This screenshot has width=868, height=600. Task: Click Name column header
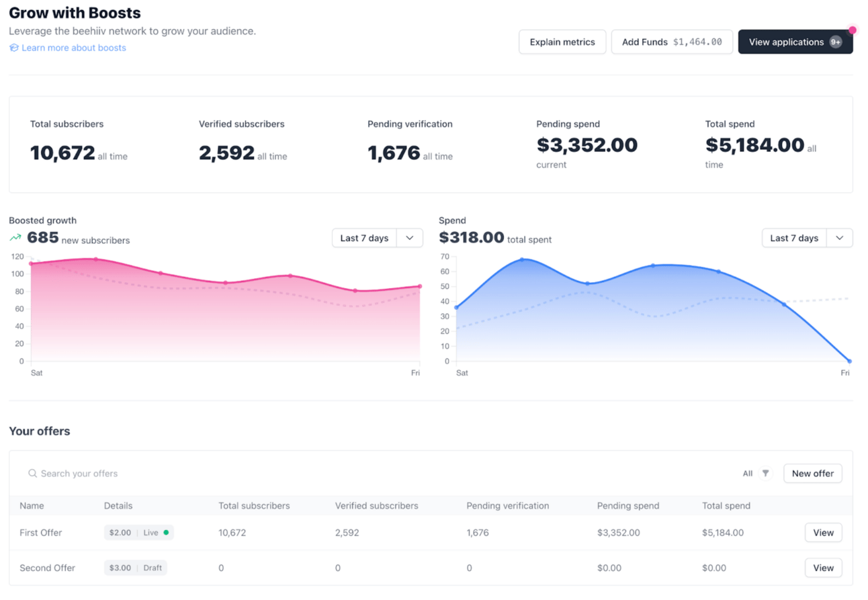click(32, 506)
